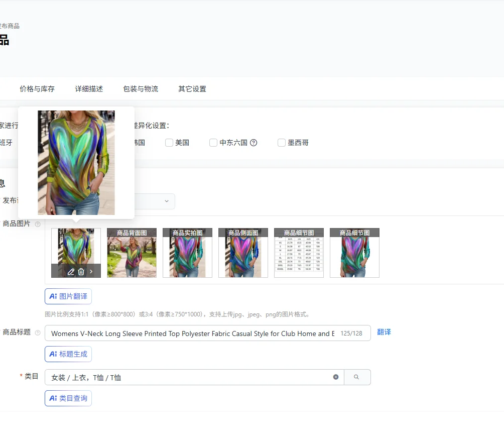Check the 中东六国 checkbox
Viewport: 504px width, 445px height.
[213, 143]
